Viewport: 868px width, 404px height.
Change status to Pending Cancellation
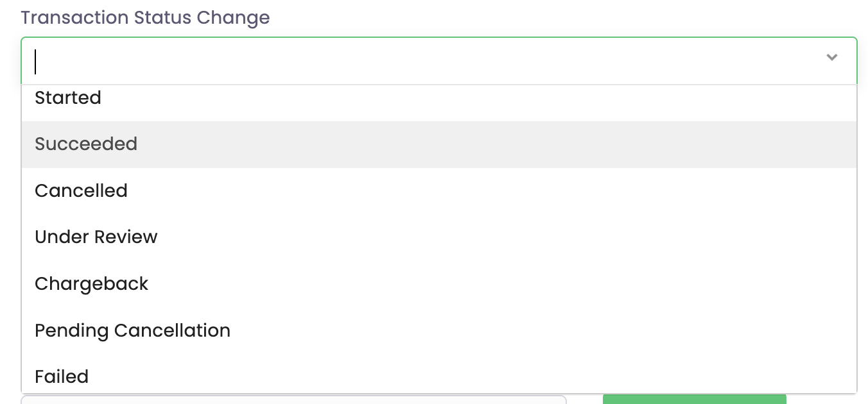(x=132, y=331)
